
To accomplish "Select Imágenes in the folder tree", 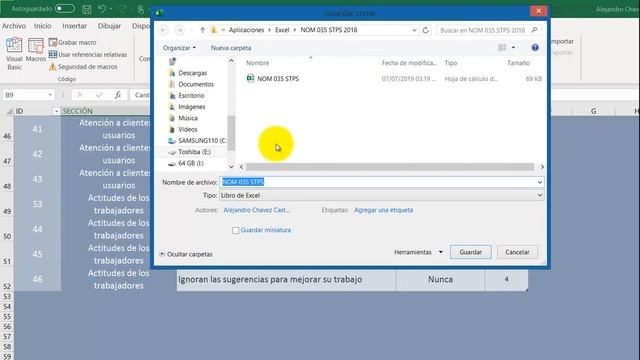I will [191, 107].
